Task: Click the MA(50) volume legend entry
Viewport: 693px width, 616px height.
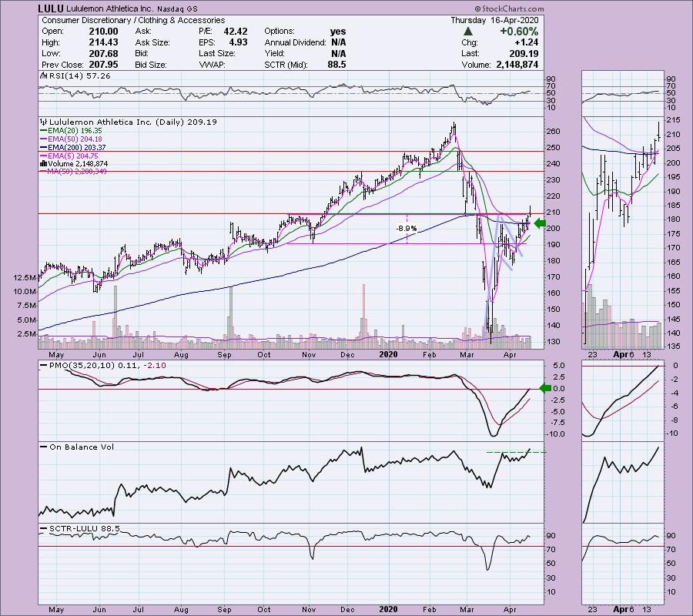Action: pyautogui.click(x=73, y=172)
